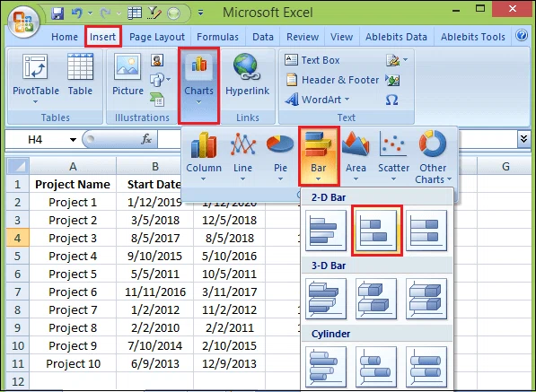The height and width of the screenshot is (392, 536).
Task: Choose Pie chart type
Action: (x=280, y=156)
